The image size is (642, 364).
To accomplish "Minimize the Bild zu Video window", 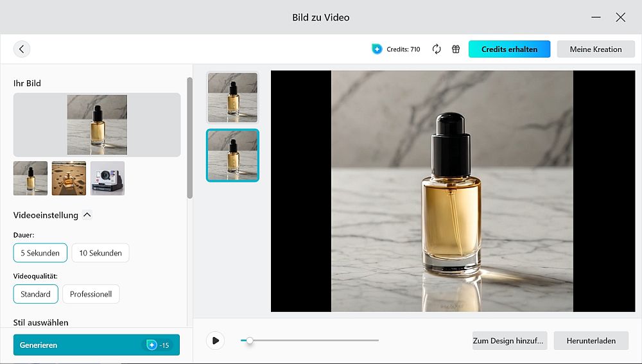I will tap(596, 17).
